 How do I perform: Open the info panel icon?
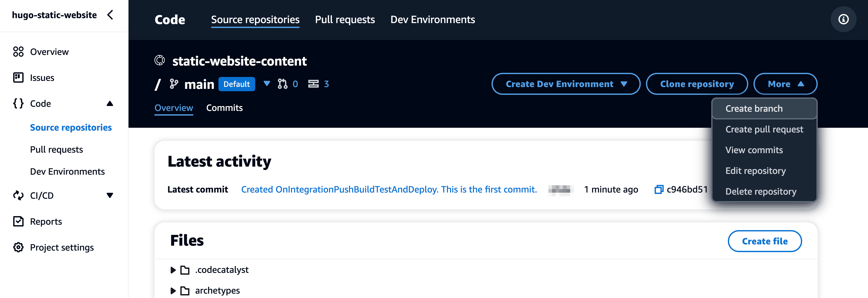pos(843,19)
